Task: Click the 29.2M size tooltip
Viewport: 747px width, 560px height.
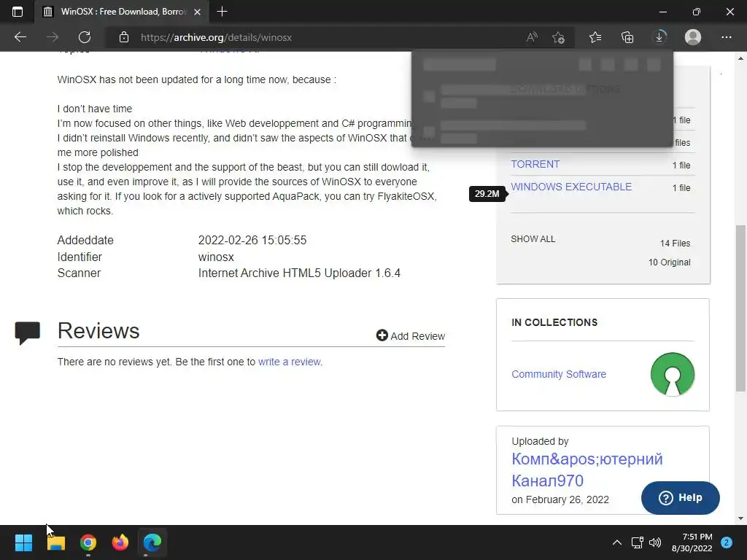Action: [487, 194]
